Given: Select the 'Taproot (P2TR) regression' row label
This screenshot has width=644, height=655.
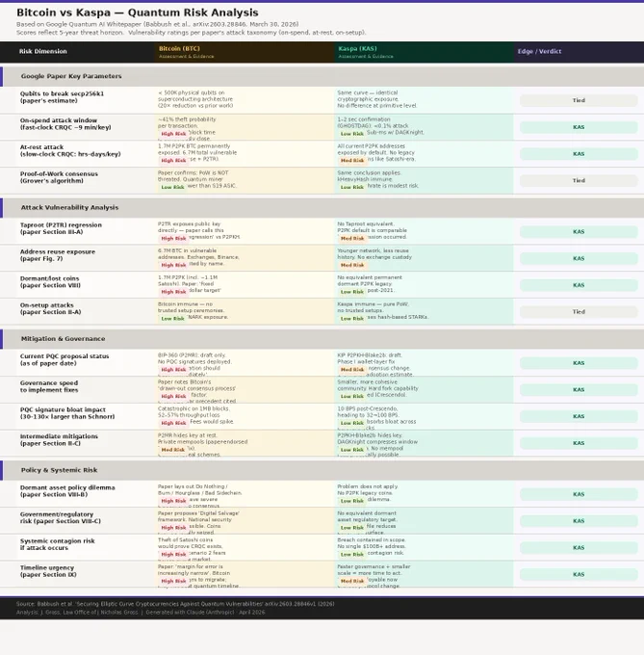Looking at the screenshot, I should tap(61, 228).
